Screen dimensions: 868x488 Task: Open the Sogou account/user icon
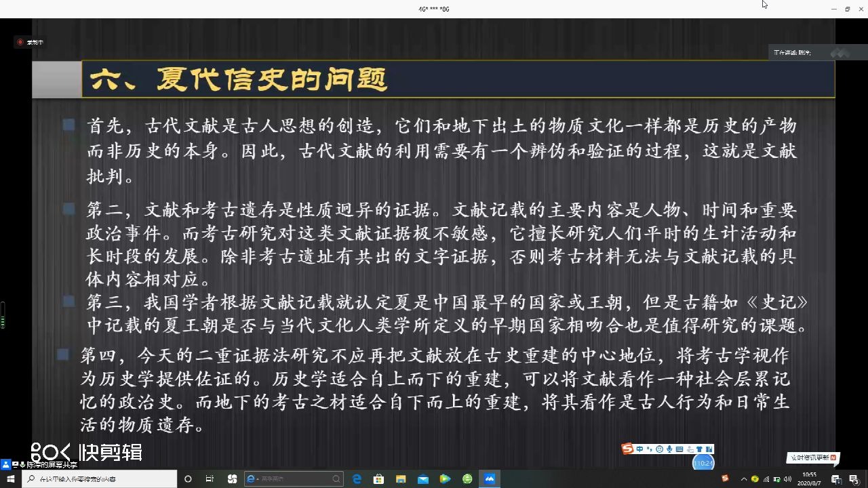pos(690,449)
